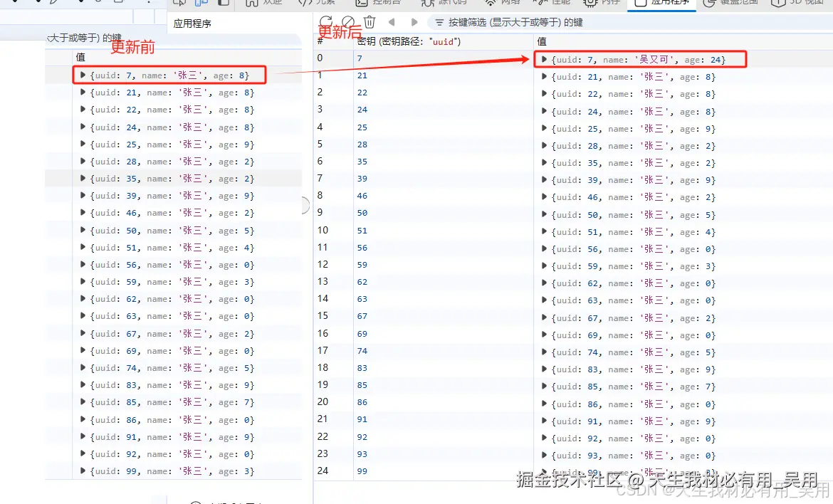Click left-list value text for uuid 83
The image size is (833, 504).
click(x=173, y=385)
